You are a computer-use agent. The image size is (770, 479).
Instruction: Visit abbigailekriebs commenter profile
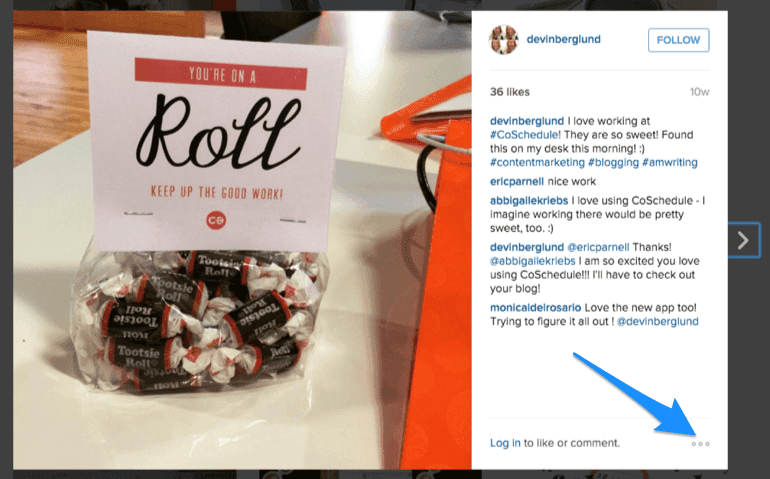pos(529,200)
